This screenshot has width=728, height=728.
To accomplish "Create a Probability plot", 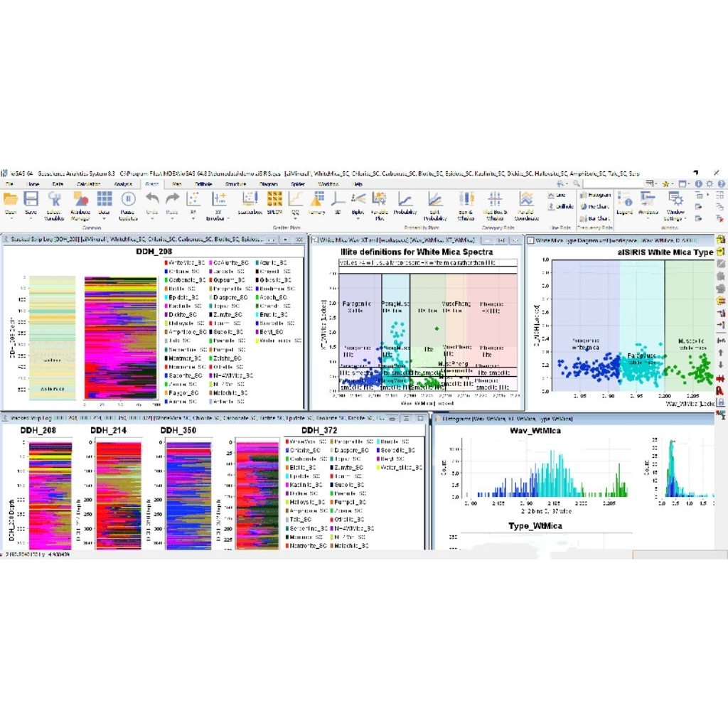I will 405,203.
